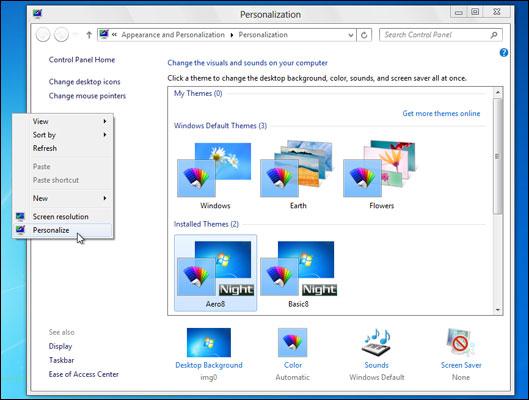Click the Screen Saver icon
The image size is (529, 400).
[x=460, y=342]
